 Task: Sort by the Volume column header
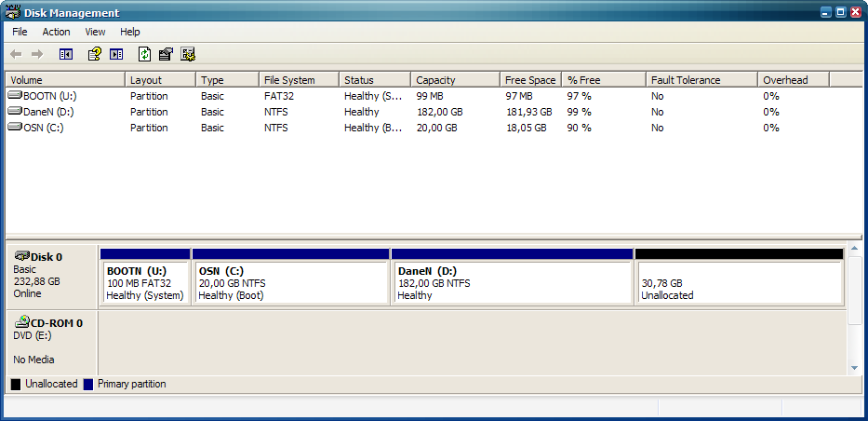[x=65, y=80]
